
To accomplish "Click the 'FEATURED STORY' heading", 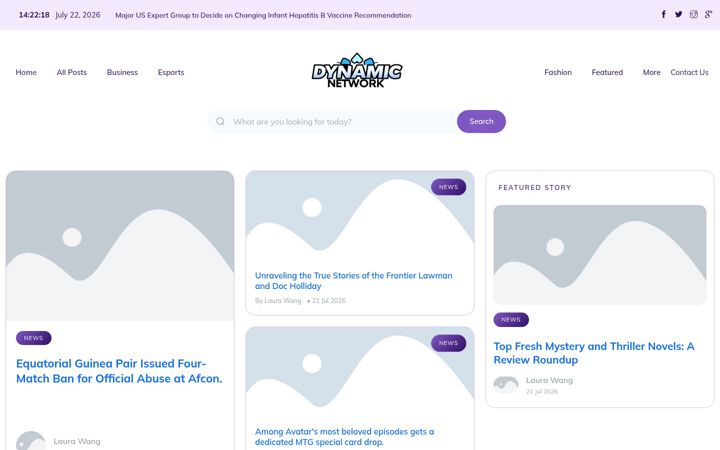I will tap(534, 187).
